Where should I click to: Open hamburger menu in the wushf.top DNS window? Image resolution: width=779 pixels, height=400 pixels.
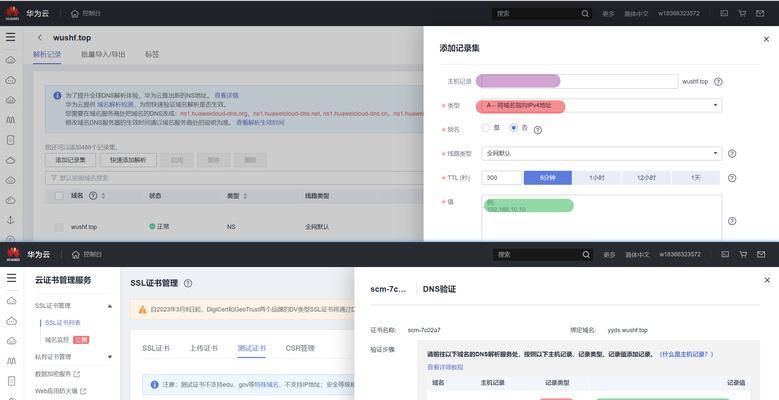point(10,37)
